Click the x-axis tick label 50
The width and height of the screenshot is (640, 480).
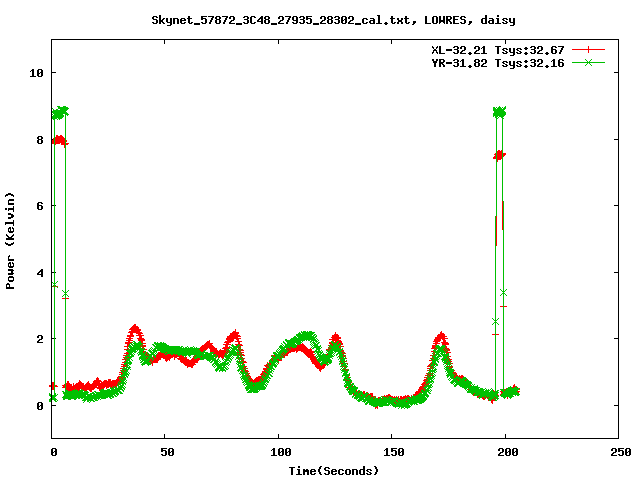pos(167,452)
